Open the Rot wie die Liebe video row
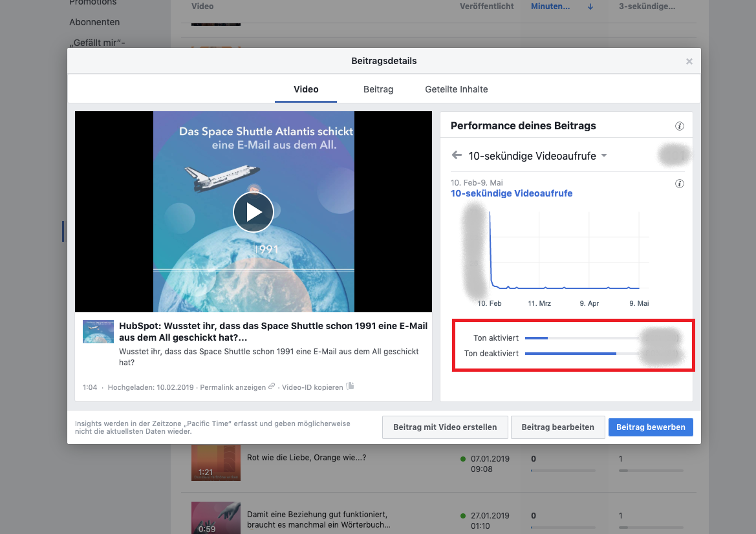This screenshot has height=534, width=756. tap(306, 458)
